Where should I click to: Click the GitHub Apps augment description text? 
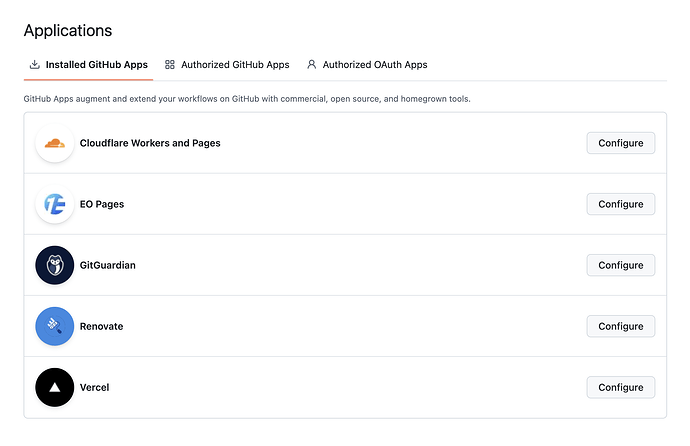pyautogui.click(x=247, y=99)
